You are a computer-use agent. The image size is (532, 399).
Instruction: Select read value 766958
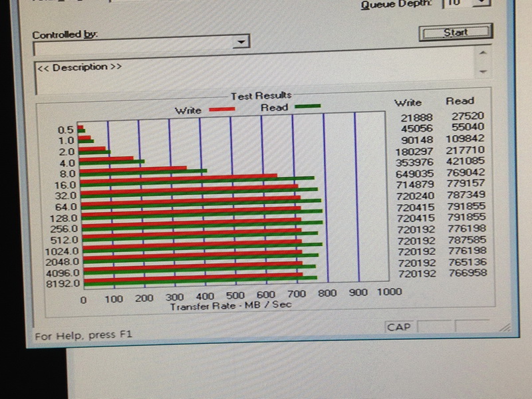coord(467,273)
